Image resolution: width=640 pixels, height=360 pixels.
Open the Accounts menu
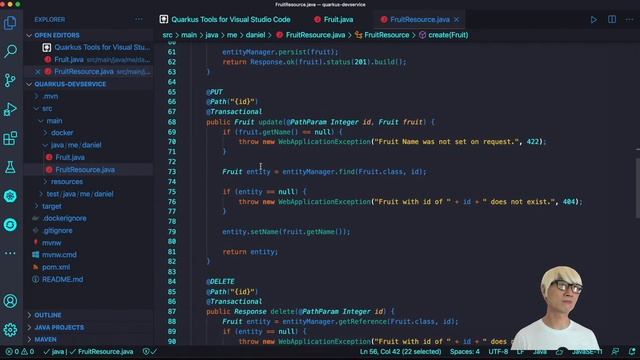tap(10, 301)
